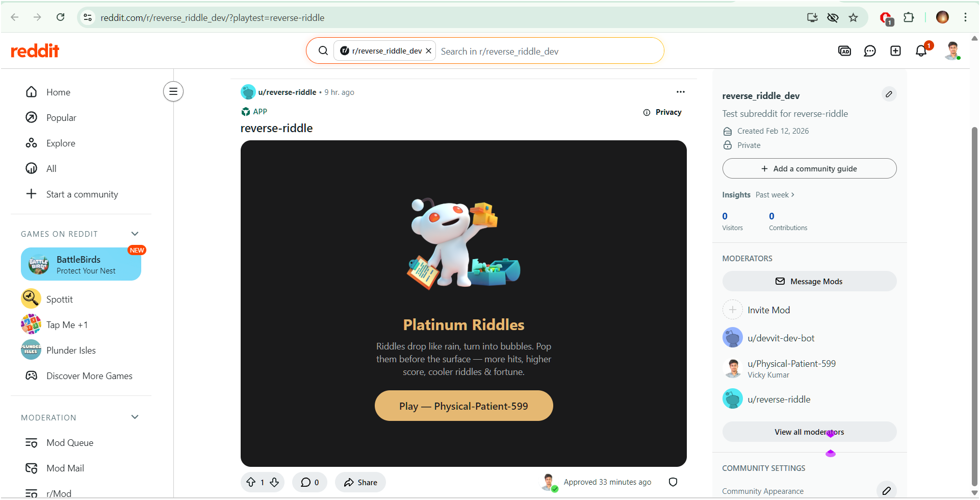
Task: Share the post
Action: pos(360,482)
